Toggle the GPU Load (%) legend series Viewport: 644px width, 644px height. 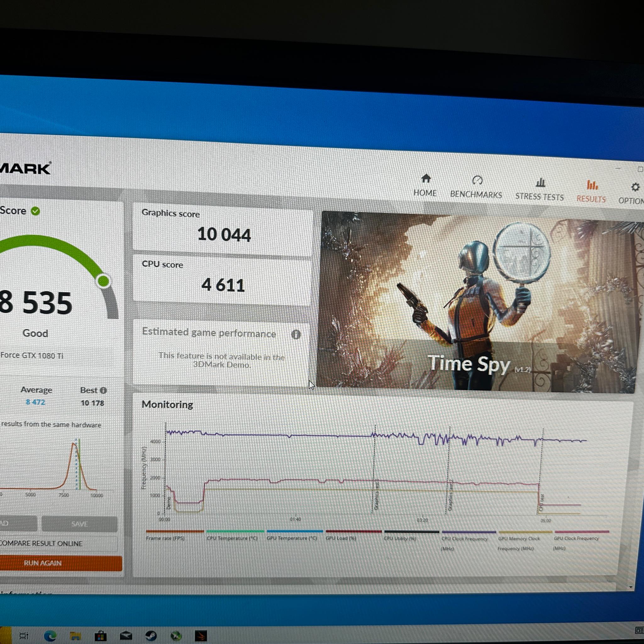coord(353,535)
